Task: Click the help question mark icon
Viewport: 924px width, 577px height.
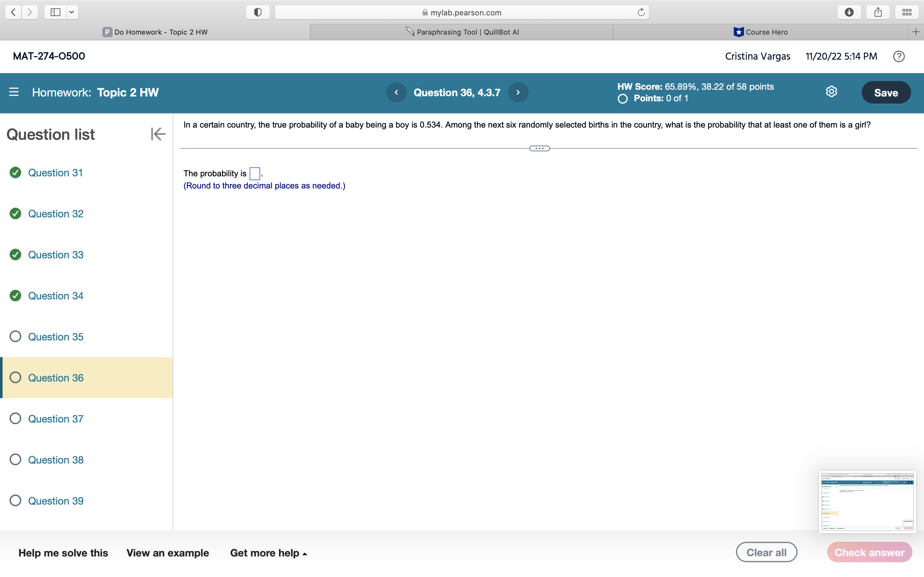Action: pos(898,56)
